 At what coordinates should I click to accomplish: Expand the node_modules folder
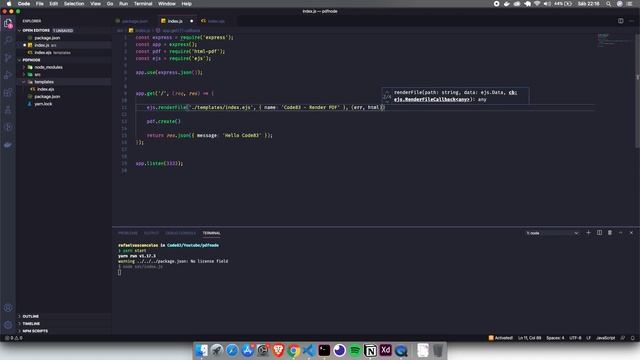pos(48,67)
